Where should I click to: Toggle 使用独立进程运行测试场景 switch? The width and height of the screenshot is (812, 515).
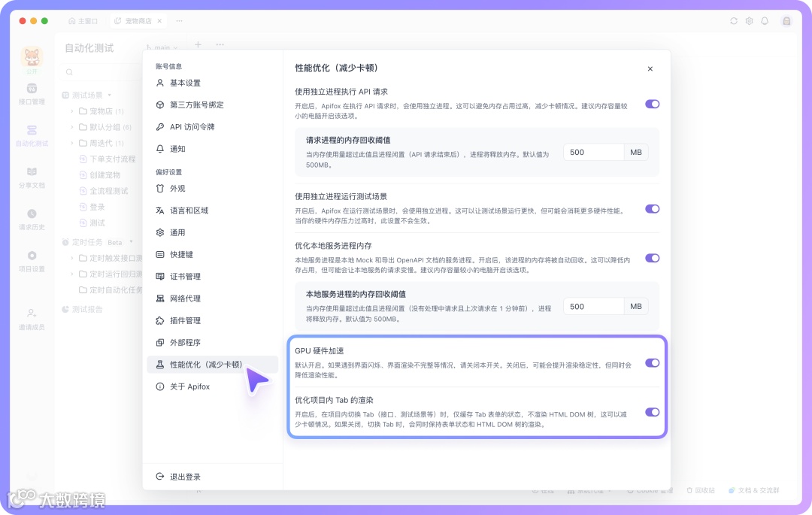tap(652, 208)
